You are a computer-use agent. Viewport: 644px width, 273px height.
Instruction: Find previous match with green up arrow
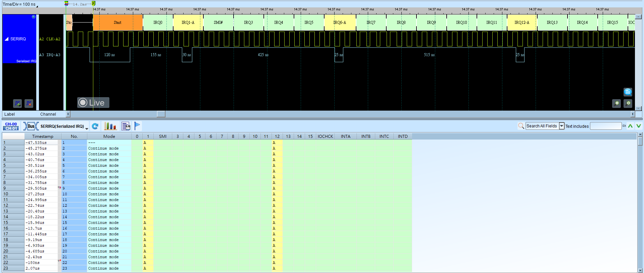coord(630,126)
